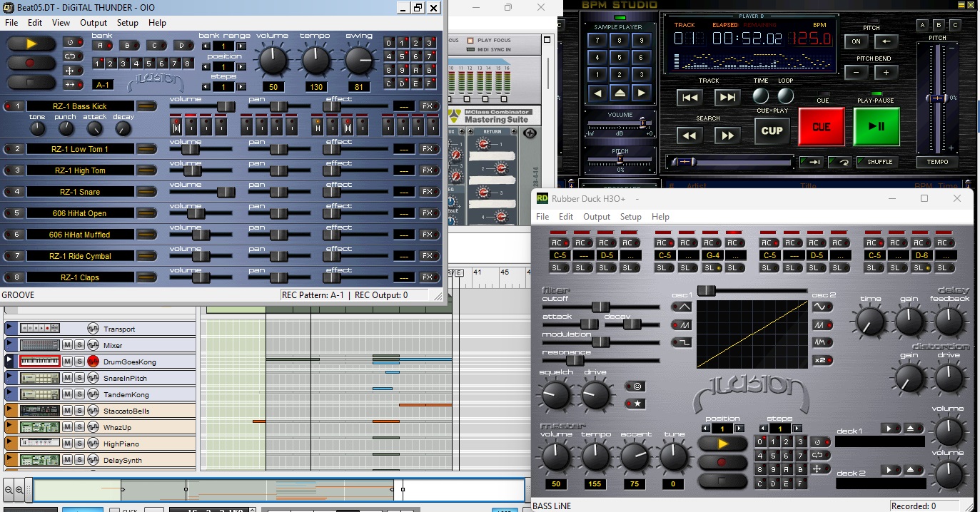Open the File menu in Rubber Duck
The width and height of the screenshot is (980, 512).
542,217
